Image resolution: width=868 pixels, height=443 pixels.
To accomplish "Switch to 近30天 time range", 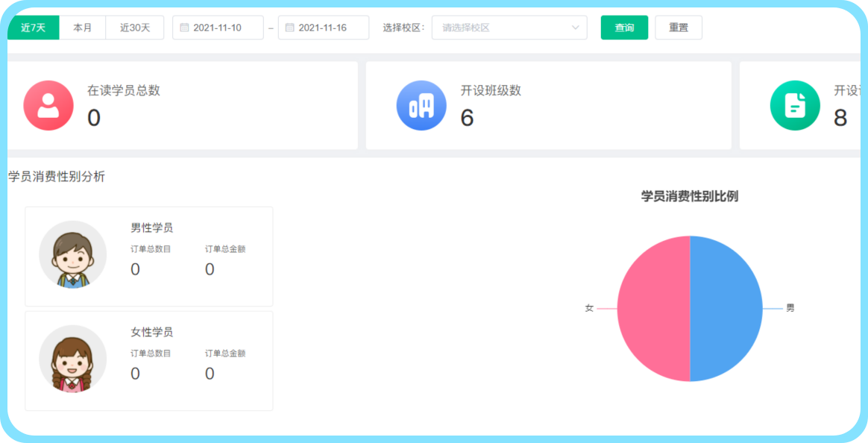I will pyautogui.click(x=135, y=28).
